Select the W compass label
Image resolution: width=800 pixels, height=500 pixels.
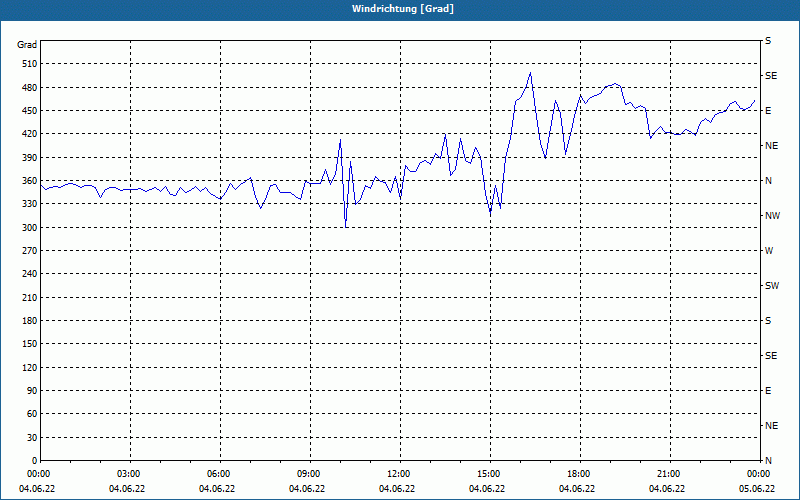point(769,251)
